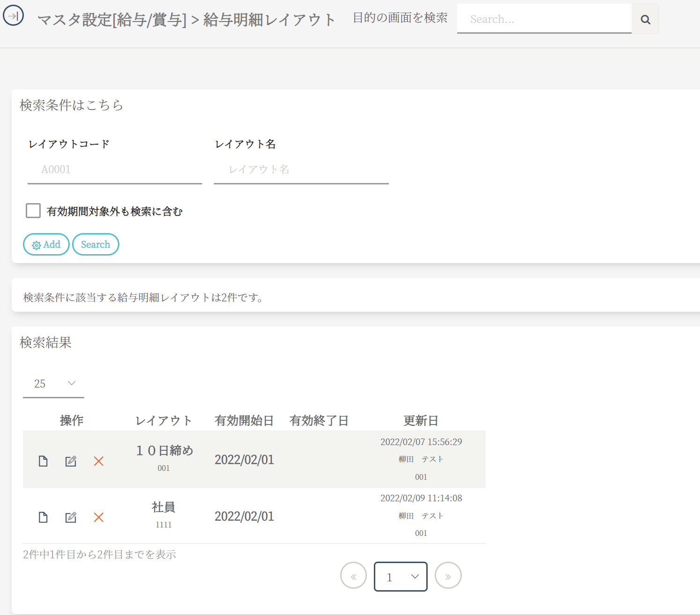Click the magnifier search icon button

[x=645, y=19]
